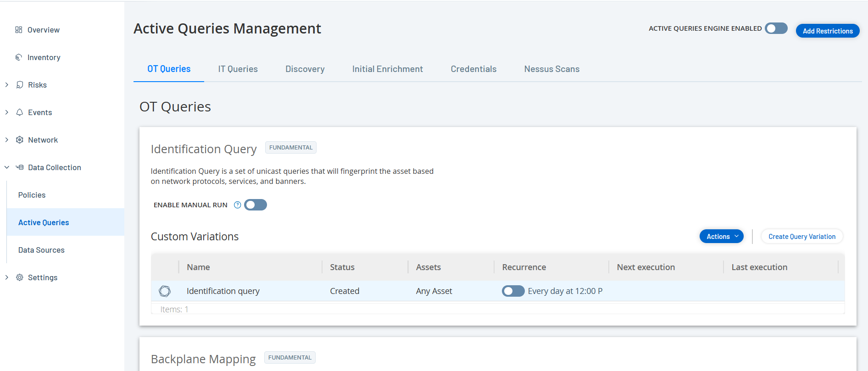Click the Network icon in sidebar
868x371 pixels.
20,140
